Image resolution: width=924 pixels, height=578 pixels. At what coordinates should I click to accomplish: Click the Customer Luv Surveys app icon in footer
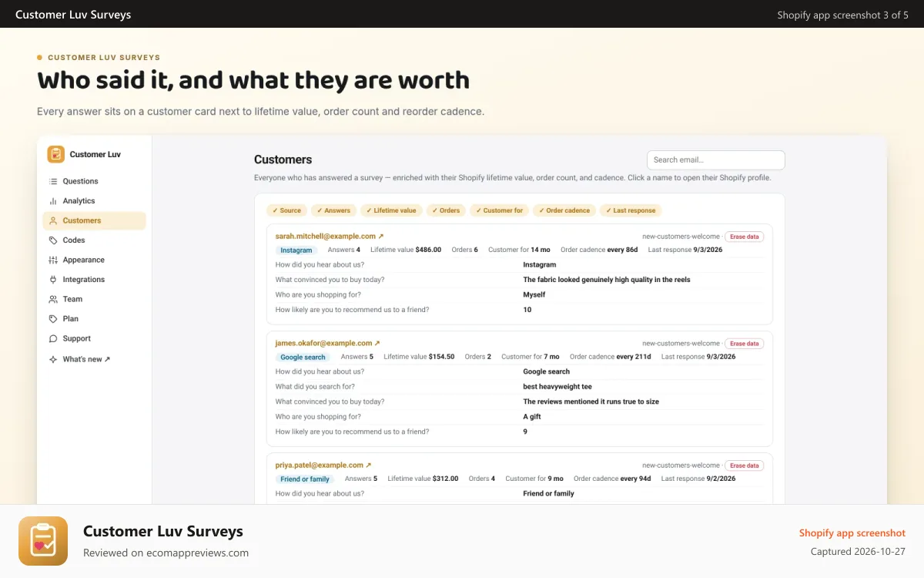(x=43, y=541)
